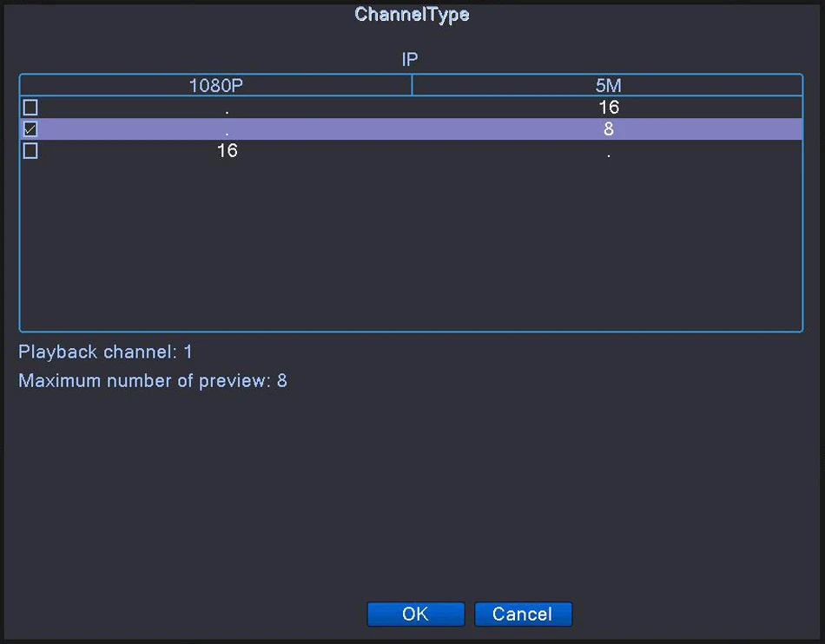Uncheck the highlighted 8-channel 5M row checkbox

[x=30, y=129]
